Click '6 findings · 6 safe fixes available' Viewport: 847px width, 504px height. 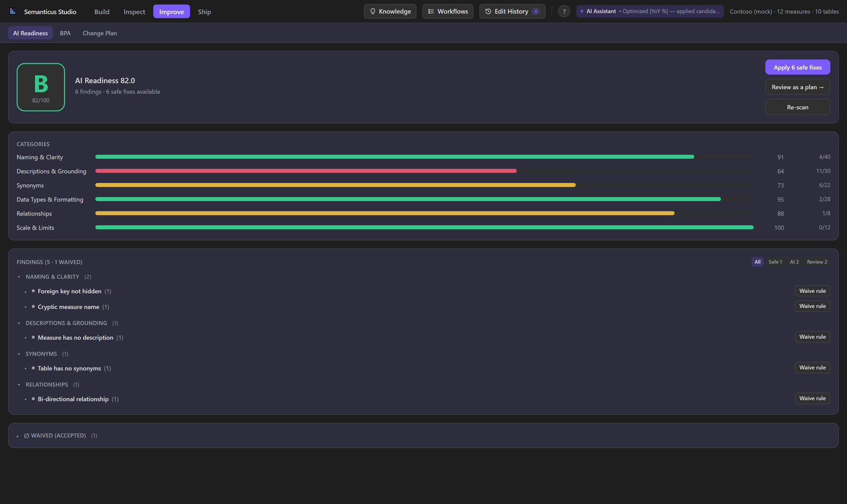pos(118,92)
